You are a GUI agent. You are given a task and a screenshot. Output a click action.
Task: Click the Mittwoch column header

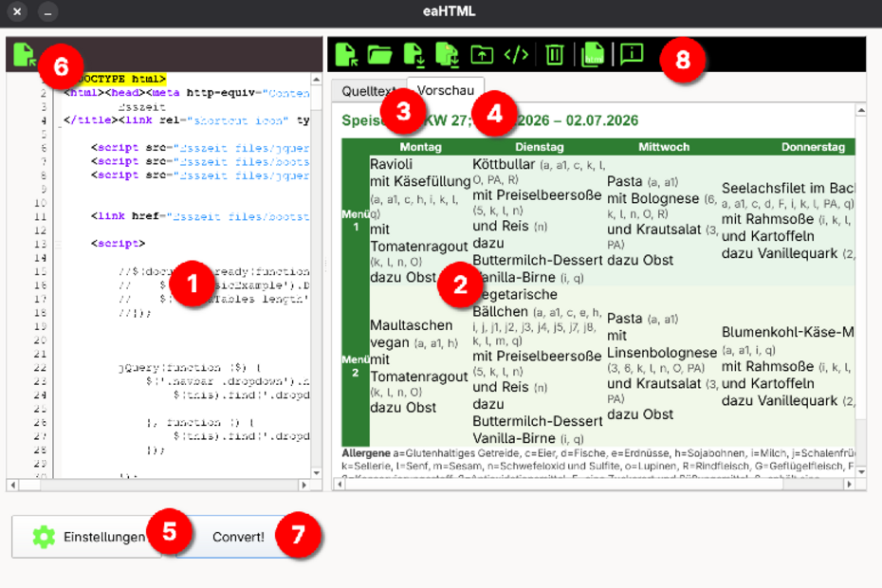click(663, 147)
